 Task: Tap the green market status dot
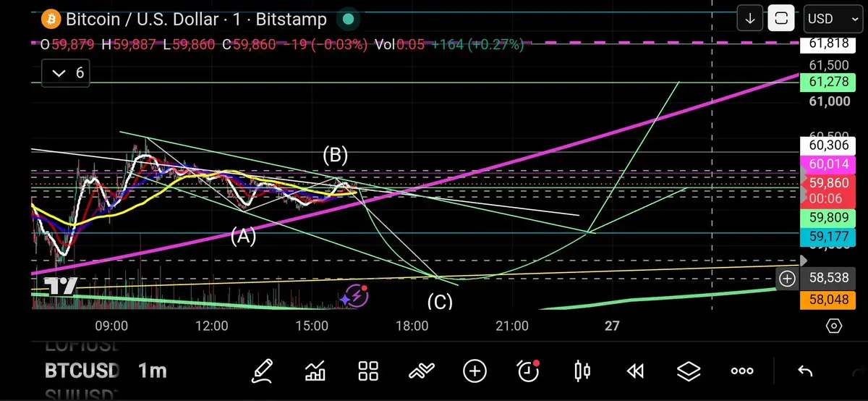coord(348,20)
